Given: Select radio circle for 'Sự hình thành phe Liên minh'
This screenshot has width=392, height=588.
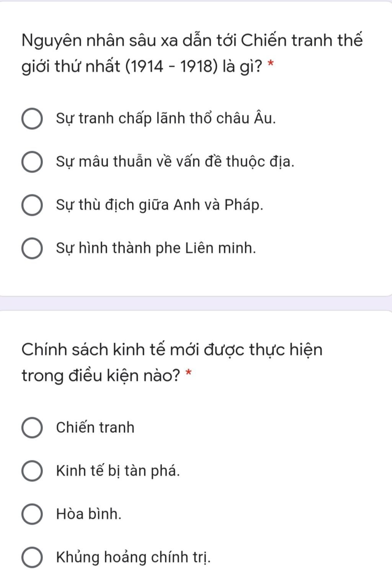Looking at the screenshot, I should [x=32, y=248].
